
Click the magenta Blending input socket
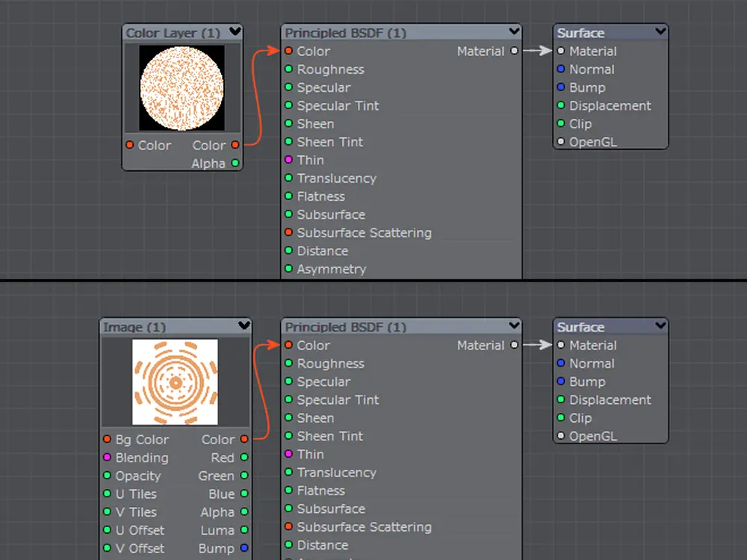[x=107, y=458]
